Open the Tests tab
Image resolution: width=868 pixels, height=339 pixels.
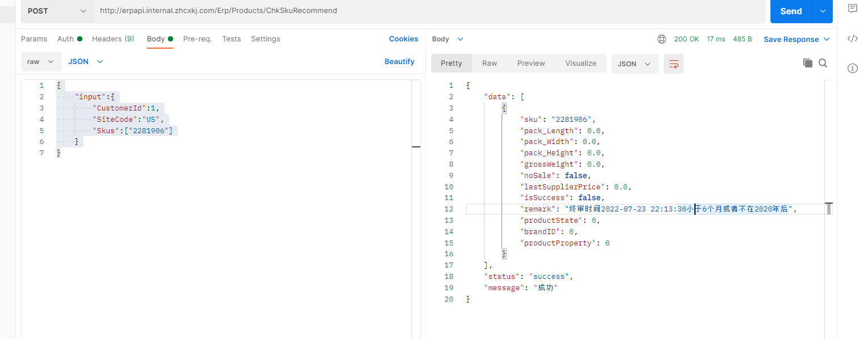pos(231,39)
